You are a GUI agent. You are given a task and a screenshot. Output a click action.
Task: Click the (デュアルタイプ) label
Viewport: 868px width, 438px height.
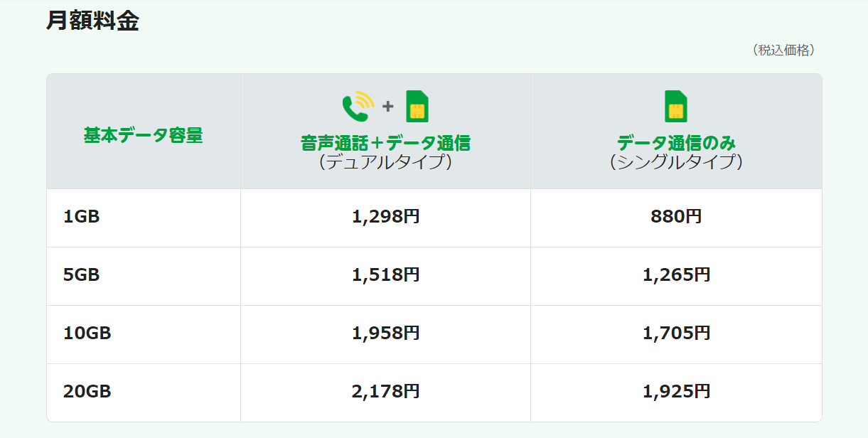[x=385, y=163]
